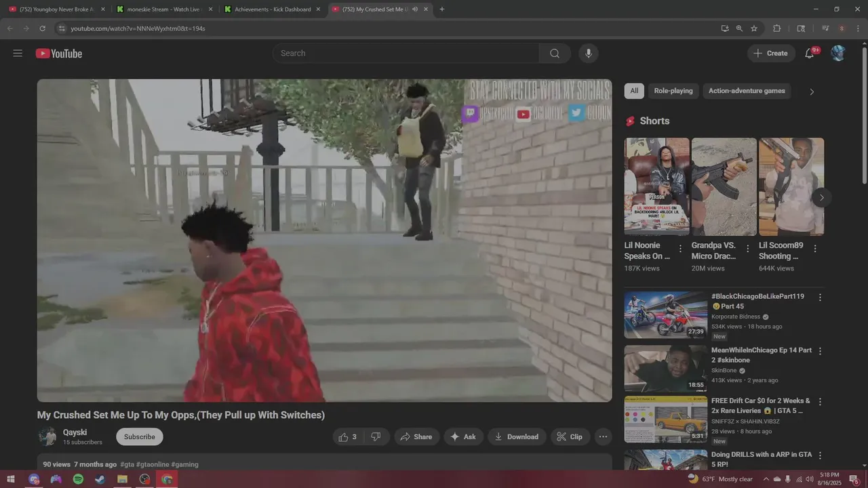The image size is (868, 488).
Task: Click the #gaming hashtag link
Action: [184, 465]
